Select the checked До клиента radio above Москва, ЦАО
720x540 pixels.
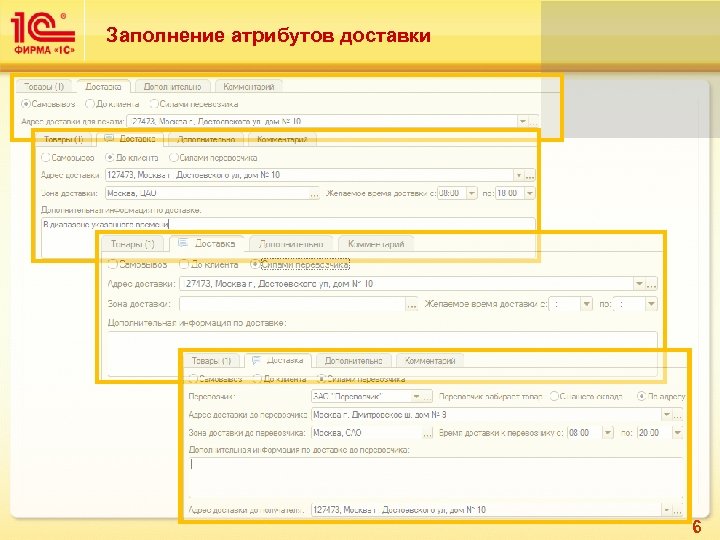(x=110, y=158)
